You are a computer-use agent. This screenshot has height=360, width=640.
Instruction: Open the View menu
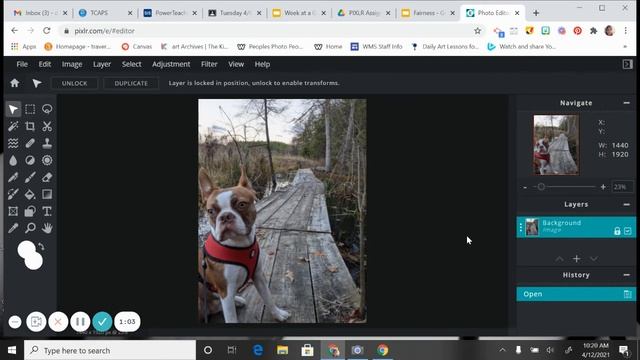pos(236,64)
